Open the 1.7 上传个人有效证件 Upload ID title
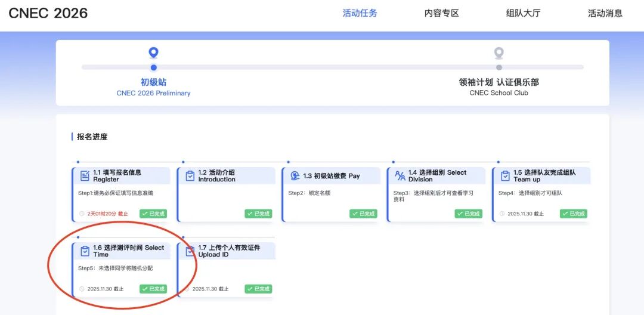The width and height of the screenshot is (644, 315). pyautogui.click(x=229, y=251)
